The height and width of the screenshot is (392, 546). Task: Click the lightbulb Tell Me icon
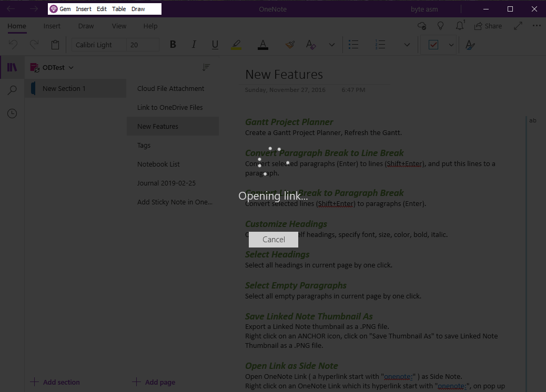coord(440,26)
